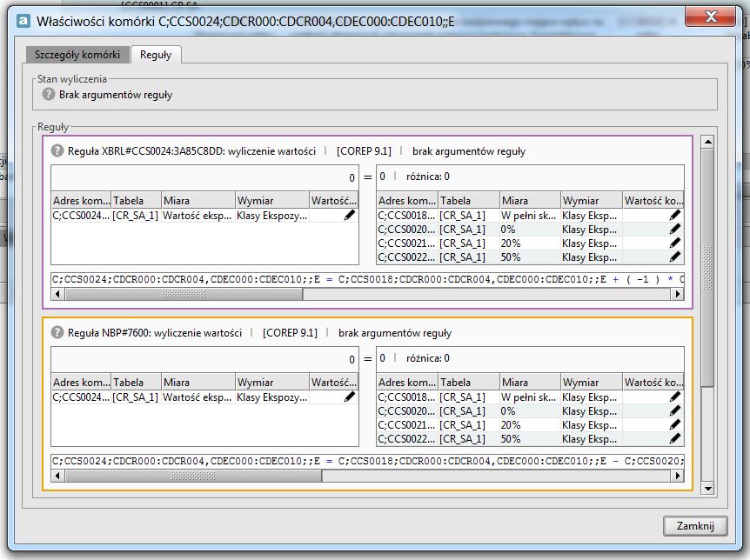Click the Zamknij button
750x560 pixels.
(695, 525)
